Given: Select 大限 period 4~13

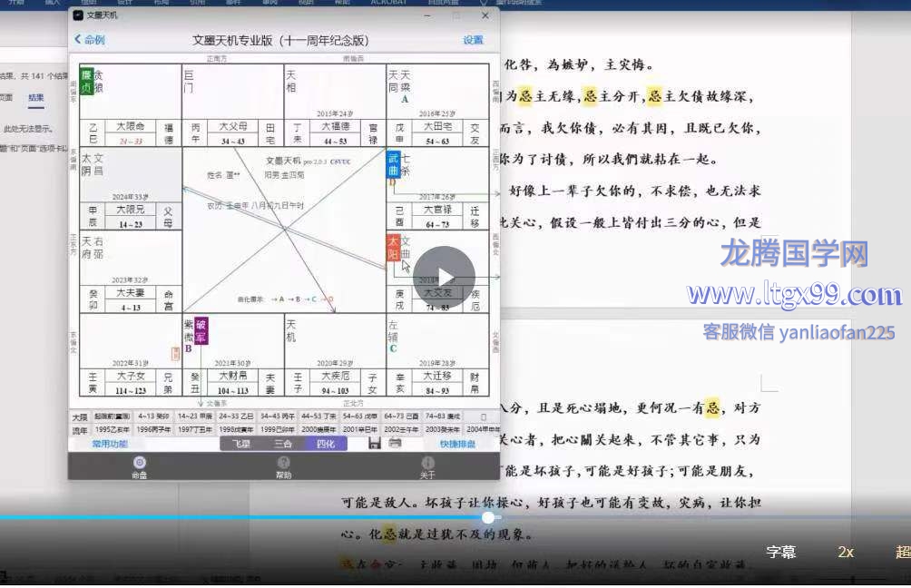Looking at the screenshot, I should (x=153, y=416).
